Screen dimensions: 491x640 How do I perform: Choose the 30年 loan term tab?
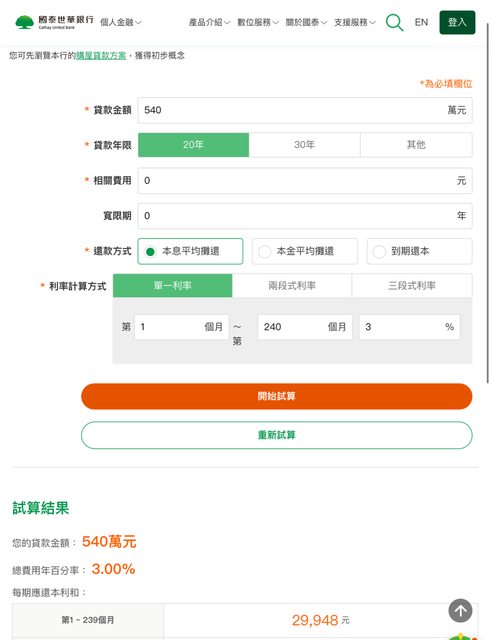[304, 145]
